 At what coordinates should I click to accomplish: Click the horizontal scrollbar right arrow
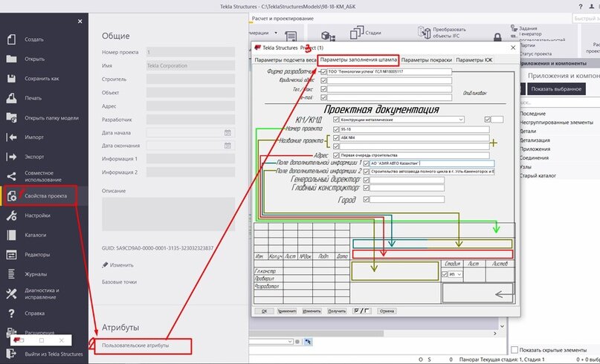point(494,334)
